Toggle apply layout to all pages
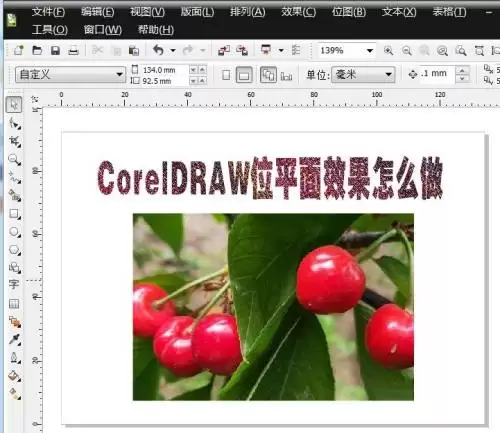Image resolution: width=500 pixels, height=433 pixels. (x=268, y=75)
